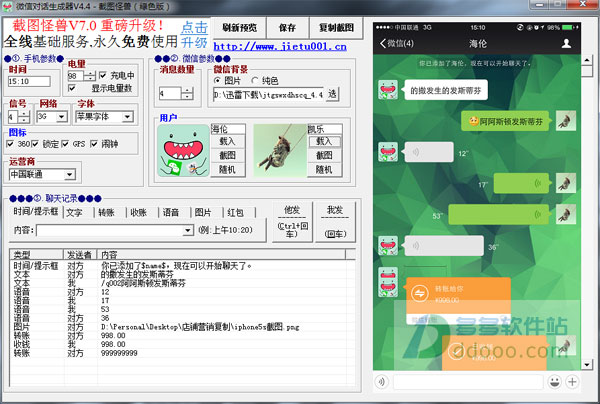600x404 pixels.
Task: Switch to the 转账 tab
Action: pyautogui.click(x=106, y=212)
